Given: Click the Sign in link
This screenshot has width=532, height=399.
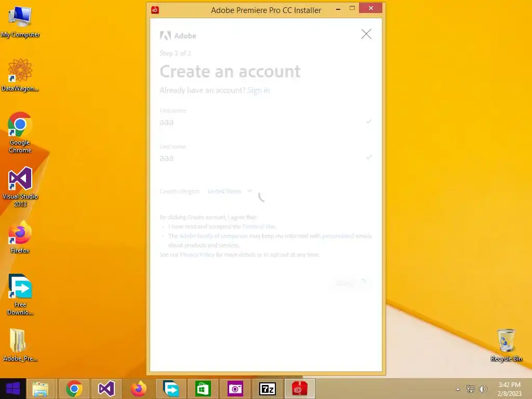Looking at the screenshot, I should (x=259, y=90).
